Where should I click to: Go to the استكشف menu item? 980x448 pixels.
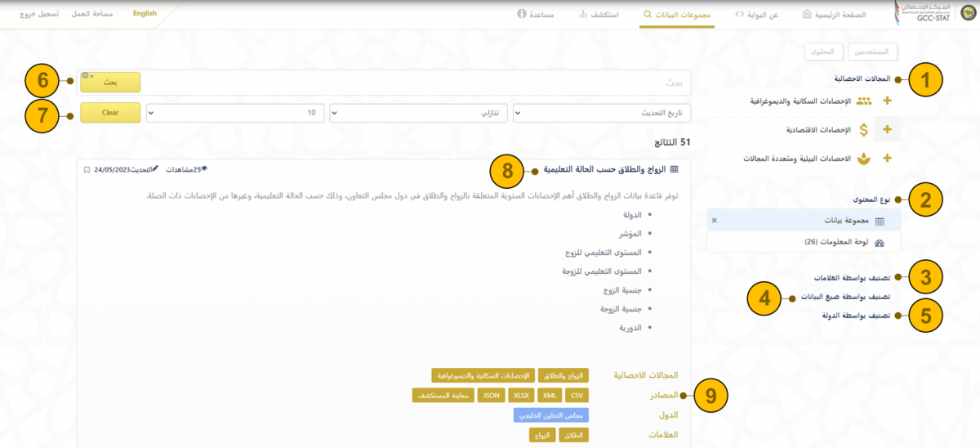click(598, 14)
